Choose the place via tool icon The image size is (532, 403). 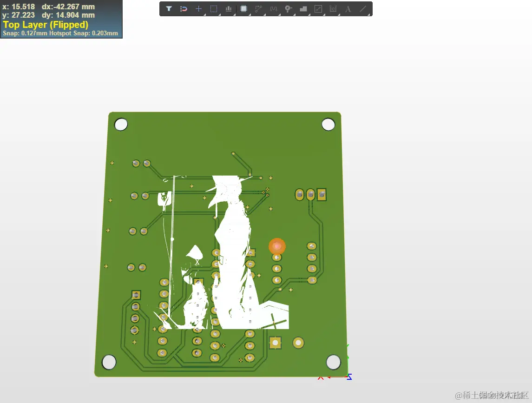tap(289, 9)
